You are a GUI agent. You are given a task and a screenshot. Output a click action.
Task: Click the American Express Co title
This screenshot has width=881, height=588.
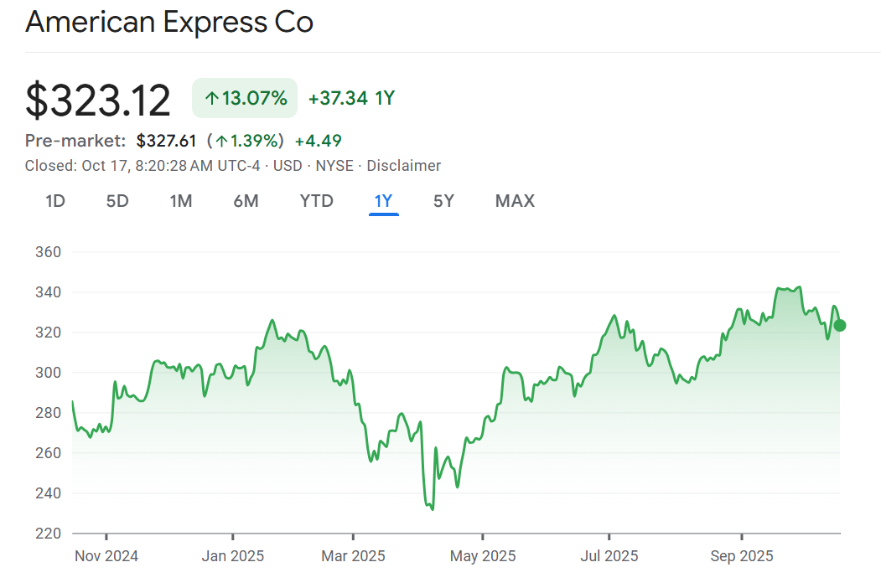coord(169,22)
